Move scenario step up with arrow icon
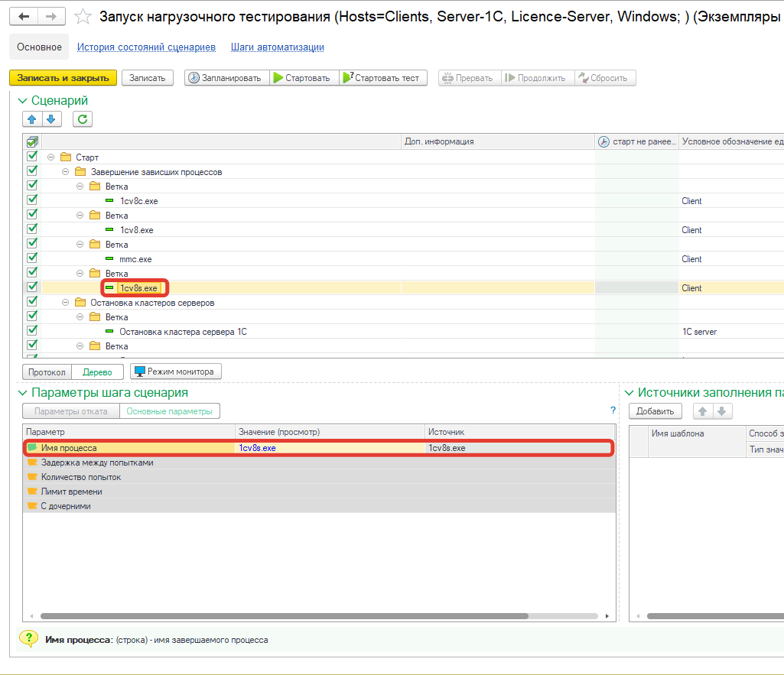Viewport: 784px width, 675px height. (x=31, y=118)
